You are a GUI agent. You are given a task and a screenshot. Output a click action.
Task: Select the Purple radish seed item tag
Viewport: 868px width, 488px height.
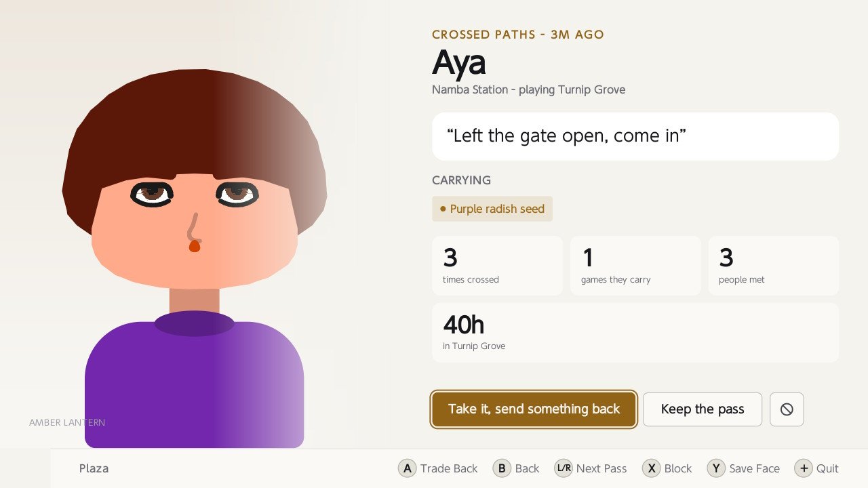coord(492,209)
